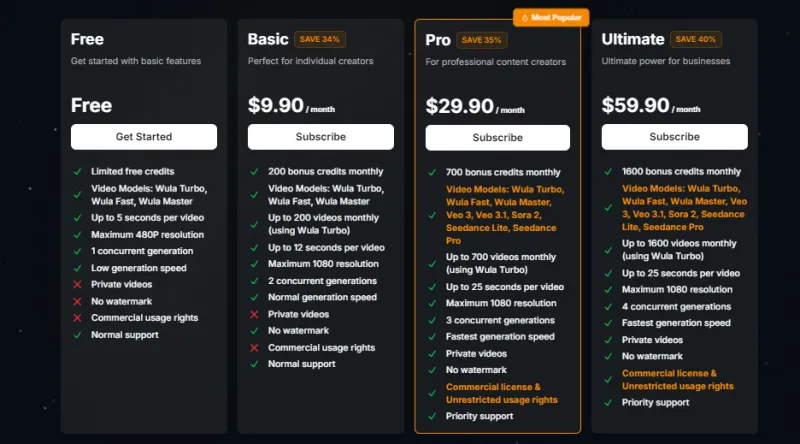Click red X beside Free Commercial usage rights

[x=77, y=318]
